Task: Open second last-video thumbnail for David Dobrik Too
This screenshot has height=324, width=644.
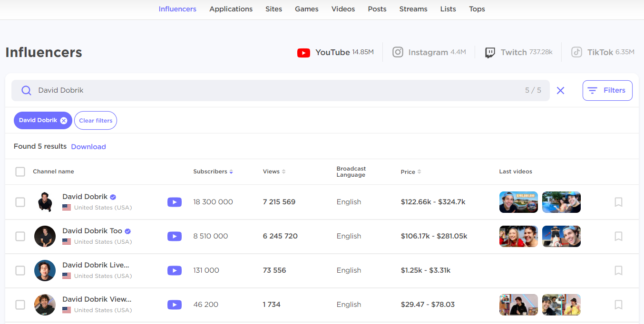Action: (561, 236)
